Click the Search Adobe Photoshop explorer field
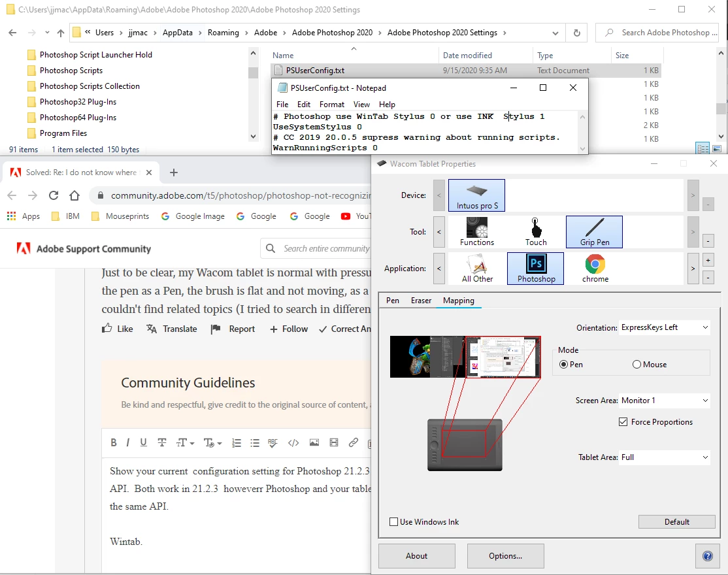 click(657, 33)
